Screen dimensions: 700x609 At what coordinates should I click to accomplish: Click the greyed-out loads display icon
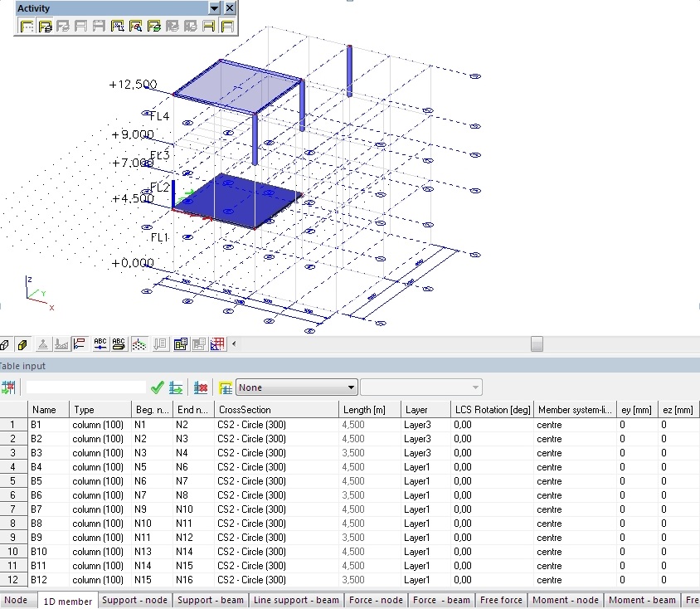61,344
